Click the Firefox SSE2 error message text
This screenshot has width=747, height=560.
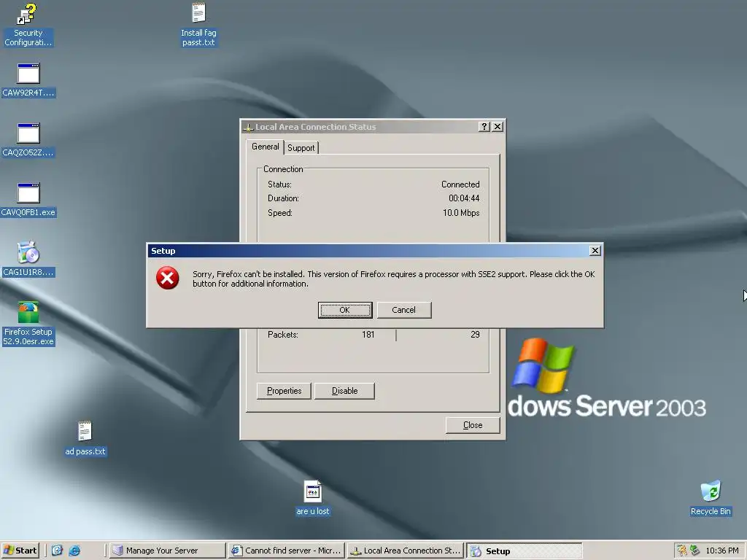(x=393, y=279)
